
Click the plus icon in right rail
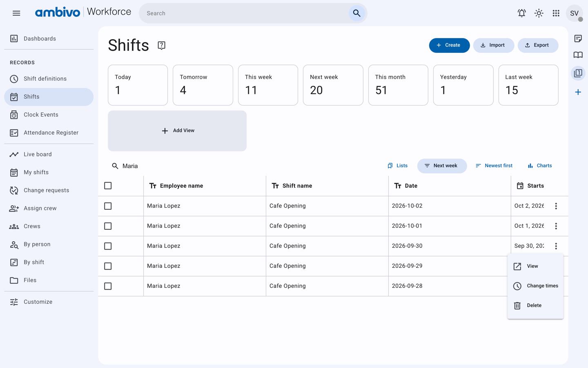coord(578,92)
